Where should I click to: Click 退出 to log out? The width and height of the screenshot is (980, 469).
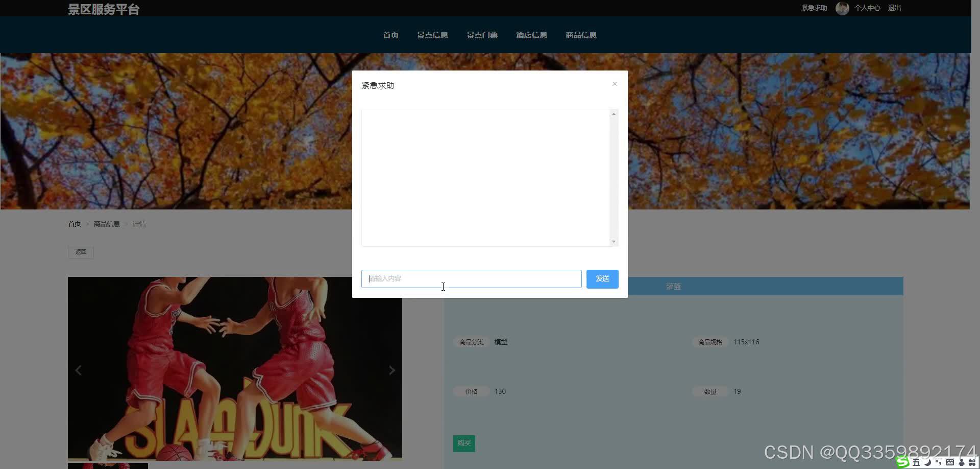click(x=894, y=8)
